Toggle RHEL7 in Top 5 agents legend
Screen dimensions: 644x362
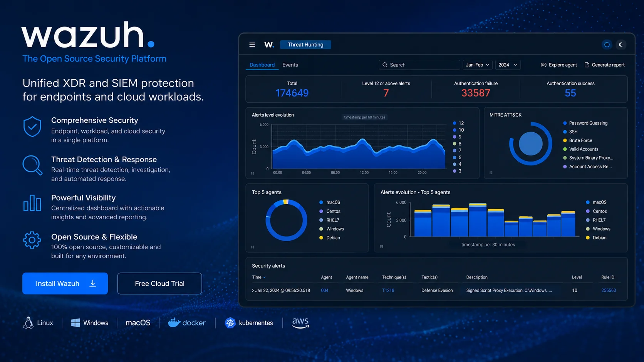coord(329,220)
